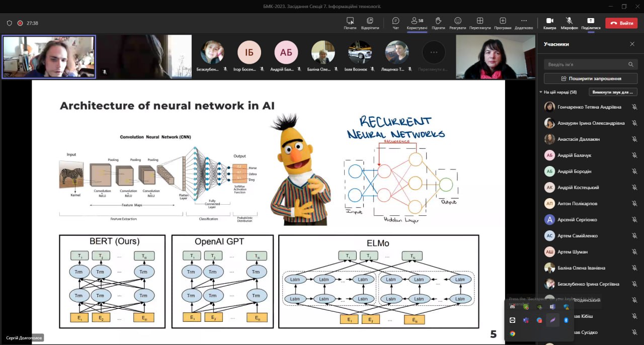Click Вимкнути звук для all button
The height and width of the screenshot is (345, 644).
click(612, 92)
